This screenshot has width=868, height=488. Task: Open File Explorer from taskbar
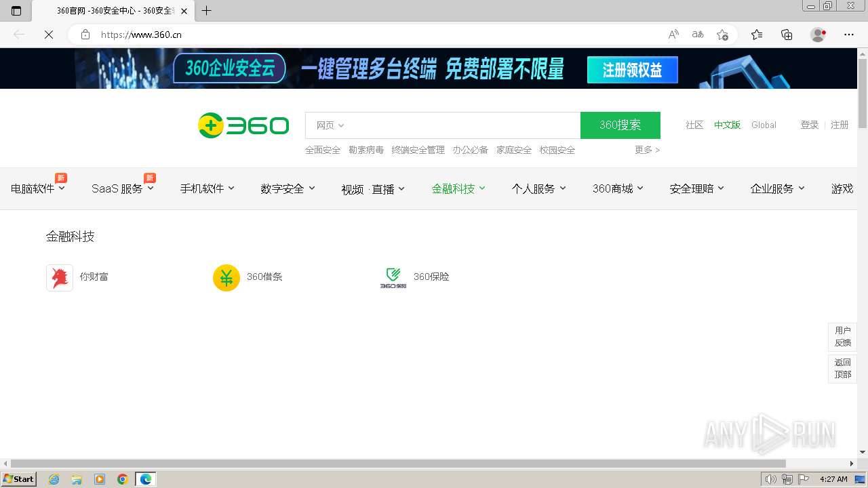[77, 479]
